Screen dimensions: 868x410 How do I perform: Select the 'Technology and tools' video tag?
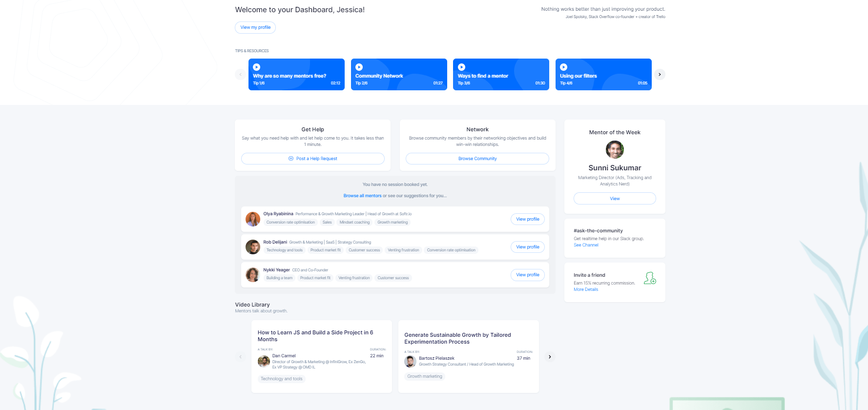pos(282,379)
